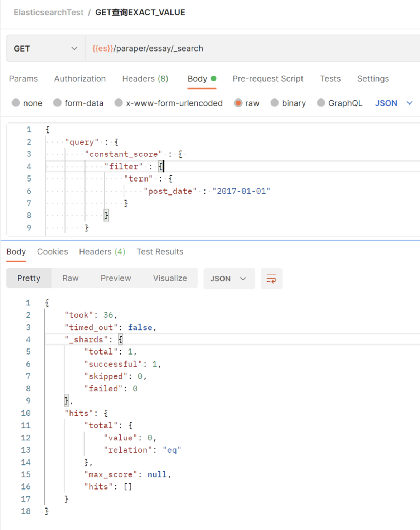420x530 pixels.
Task: Open response Cookies tab
Action: click(x=52, y=252)
